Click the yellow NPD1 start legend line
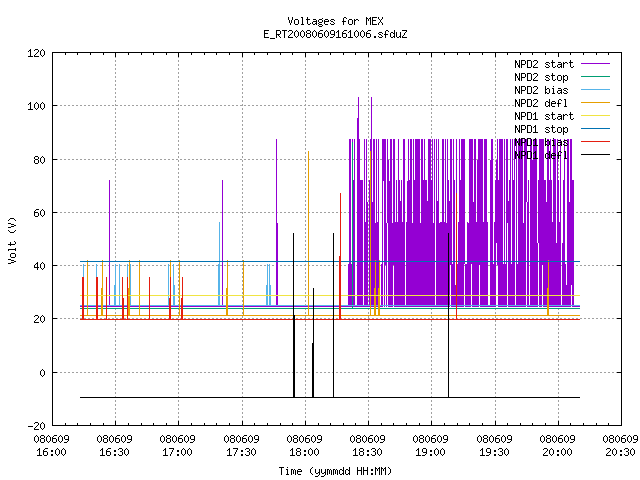Screen dimensions: 640x480 [595, 116]
